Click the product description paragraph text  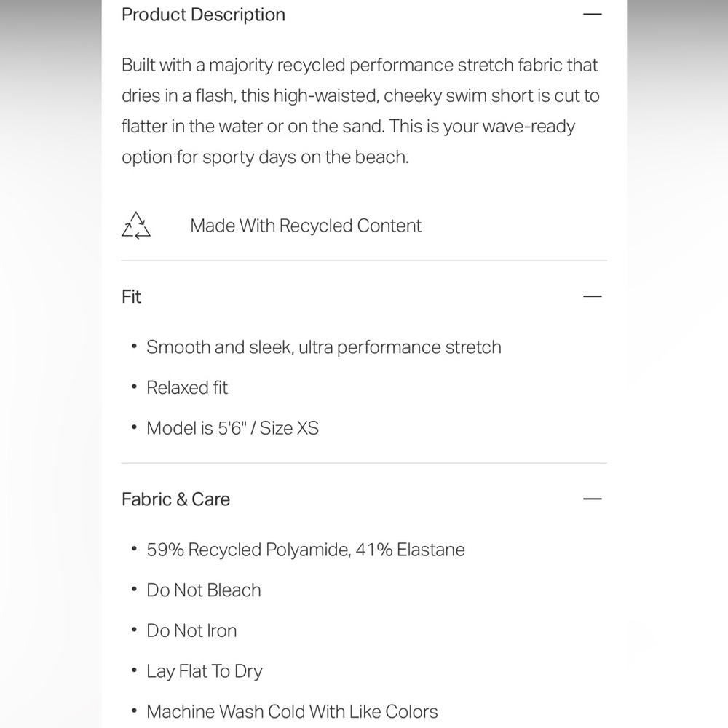point(360,111)
